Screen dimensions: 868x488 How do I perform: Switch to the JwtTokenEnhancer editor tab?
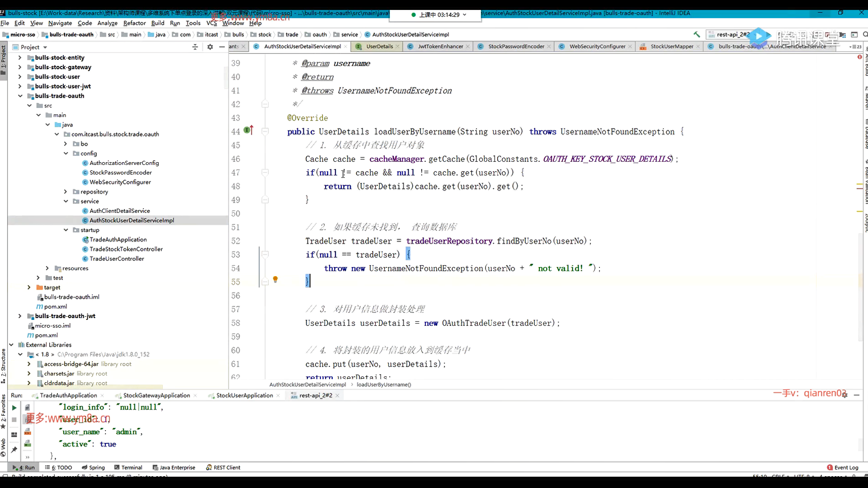(440, 47)
